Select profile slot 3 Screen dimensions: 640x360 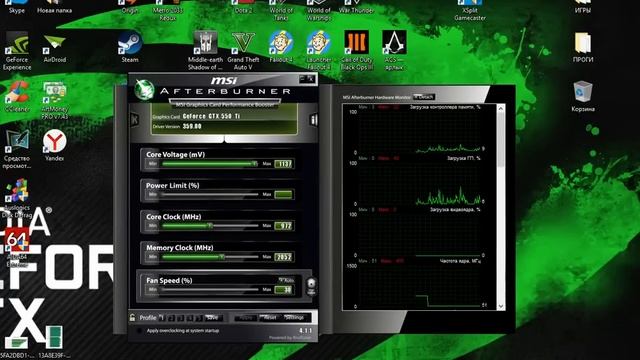pos(180,318)
